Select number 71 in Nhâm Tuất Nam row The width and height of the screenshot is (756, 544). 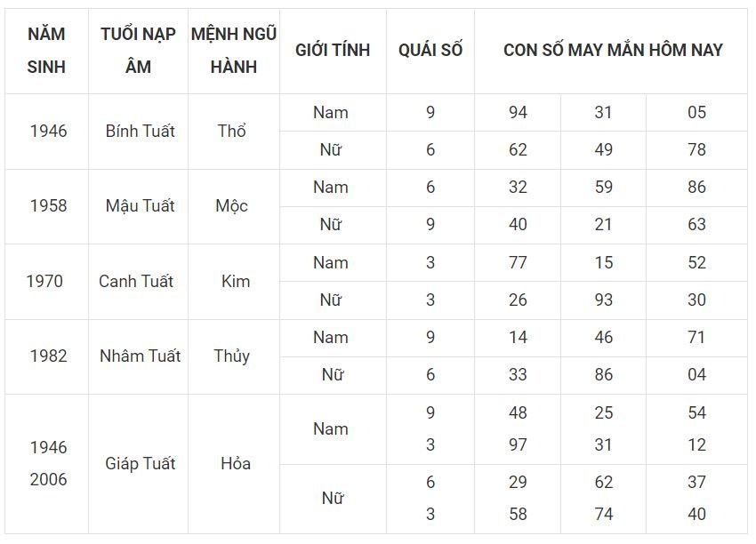pos(696,337)
